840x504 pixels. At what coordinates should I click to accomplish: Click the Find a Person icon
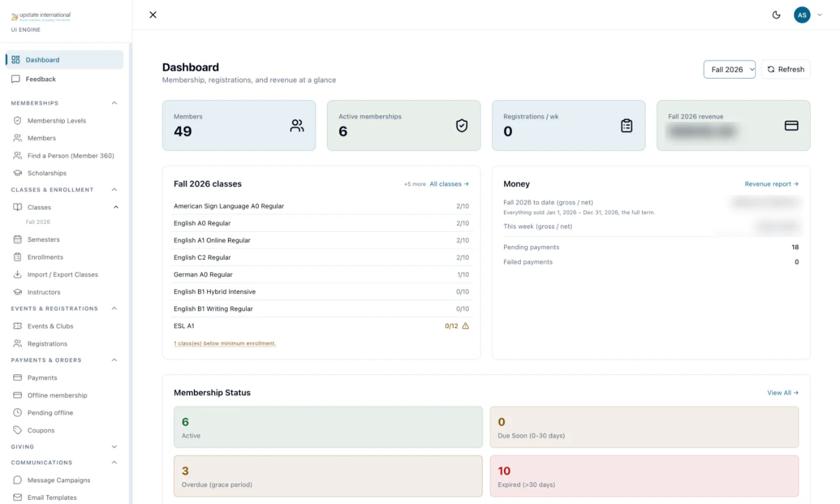coord(17,156)
